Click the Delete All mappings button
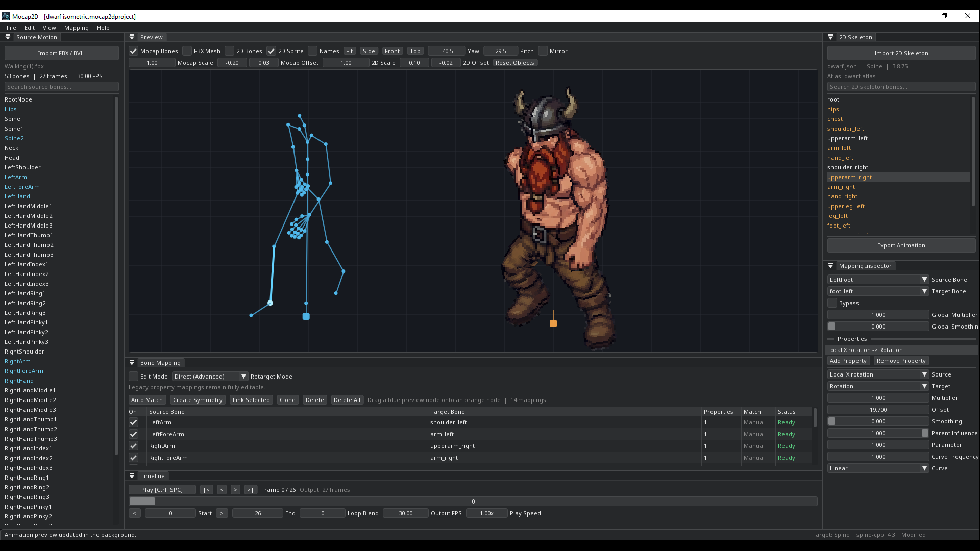This screenshot has width=980, height=551. pos(347,400)
